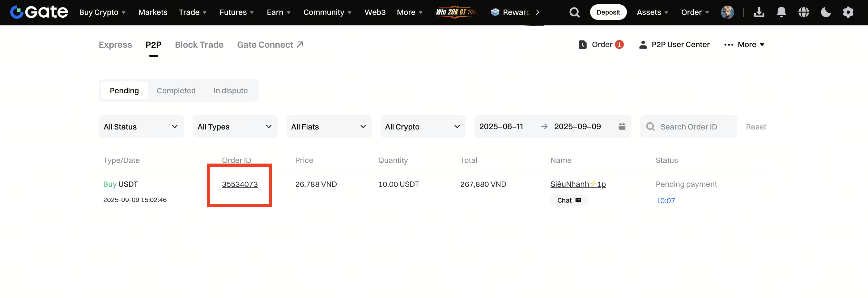This screenshot has height=298, width=868.
Task: Toggle dark mode with moon icon
Action: point(826,12)
